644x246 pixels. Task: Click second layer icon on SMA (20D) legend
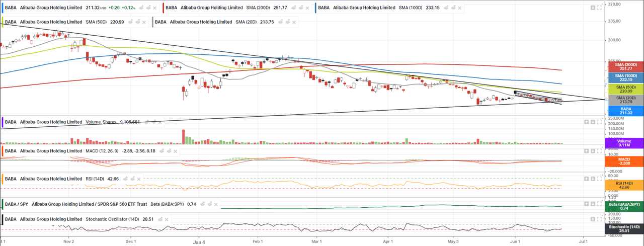click(287, 22)
